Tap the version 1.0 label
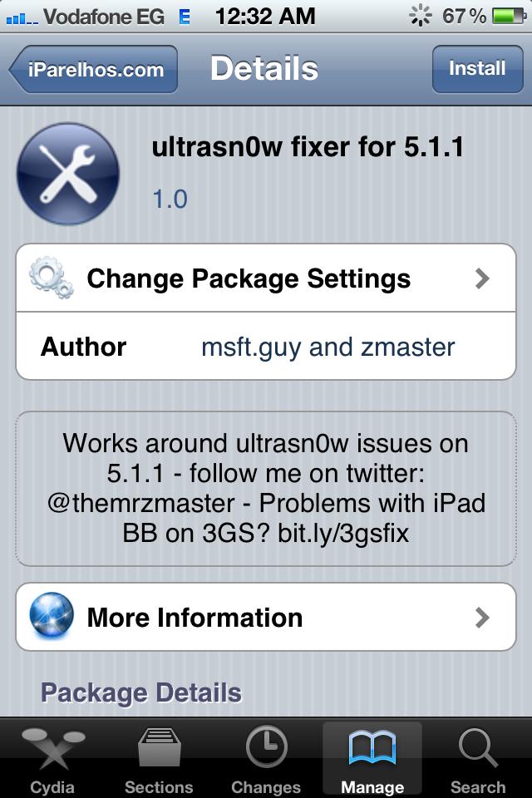Viewport: 532px width, 798px height. click(x=170, y=199)
